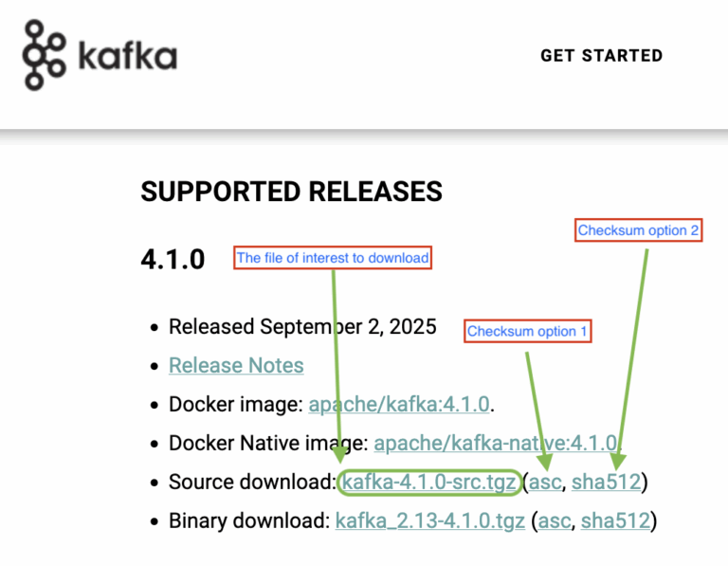Click the 4.1.0 version heading

(173, 259)
